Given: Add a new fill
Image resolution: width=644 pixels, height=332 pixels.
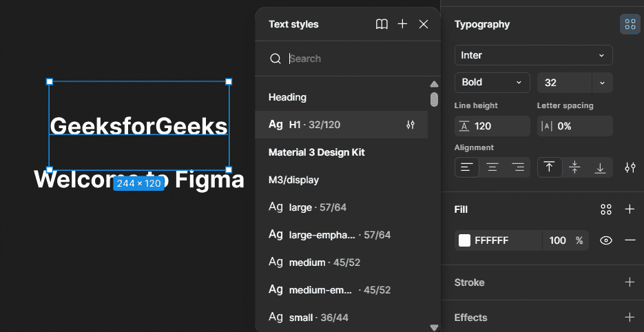Looking at the screenshot, I should coord(630,209).
